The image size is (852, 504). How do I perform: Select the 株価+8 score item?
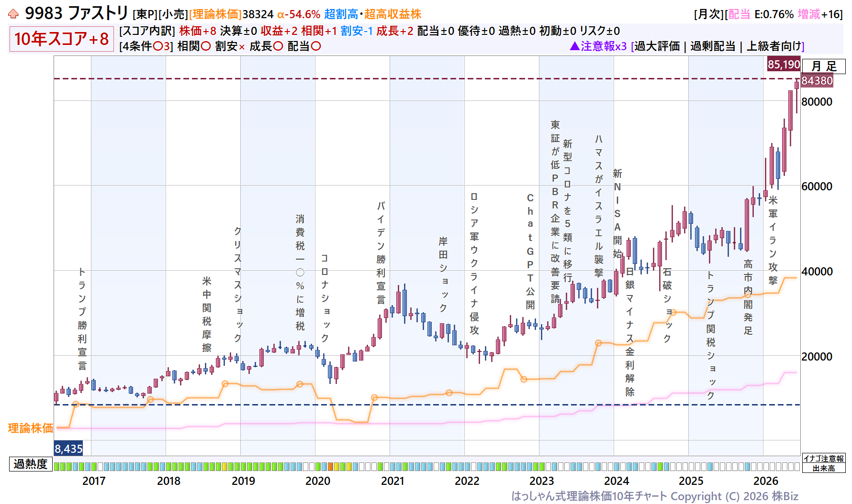[x=198, y=31]
